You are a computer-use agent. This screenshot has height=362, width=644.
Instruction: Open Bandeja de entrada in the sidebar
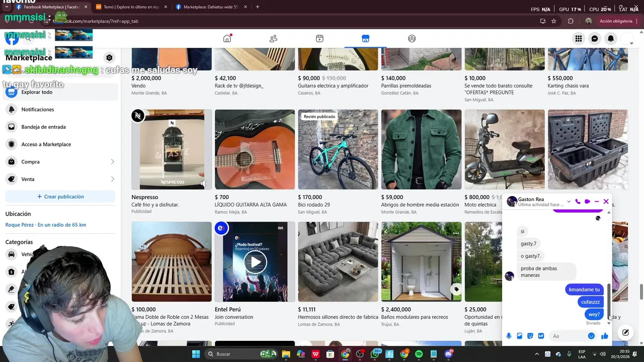pyautogui.click(x=60, y=127)
